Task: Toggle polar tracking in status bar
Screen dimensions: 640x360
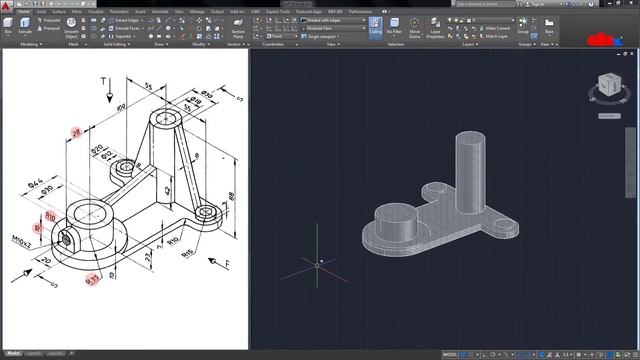Action: point(493,355)
